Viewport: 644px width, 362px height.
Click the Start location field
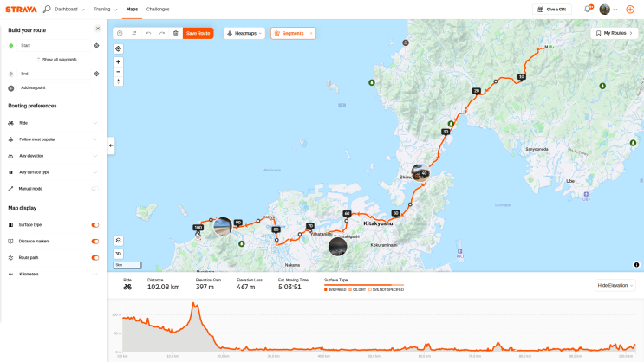tap(55, 46)
